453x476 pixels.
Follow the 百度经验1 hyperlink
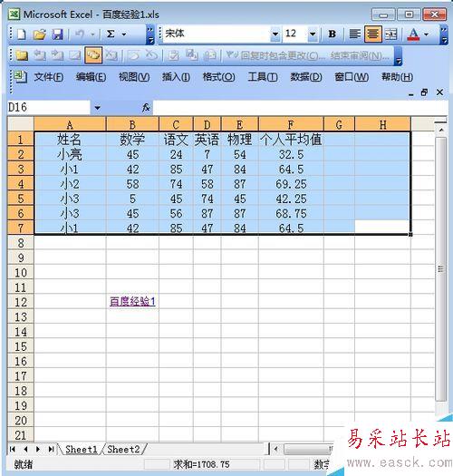(x=132, y=301)
